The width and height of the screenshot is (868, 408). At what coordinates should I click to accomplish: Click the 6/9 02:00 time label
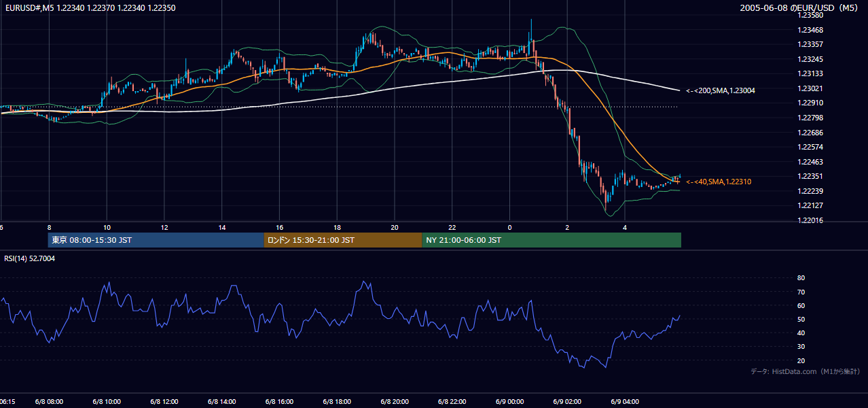coord(567,401)
